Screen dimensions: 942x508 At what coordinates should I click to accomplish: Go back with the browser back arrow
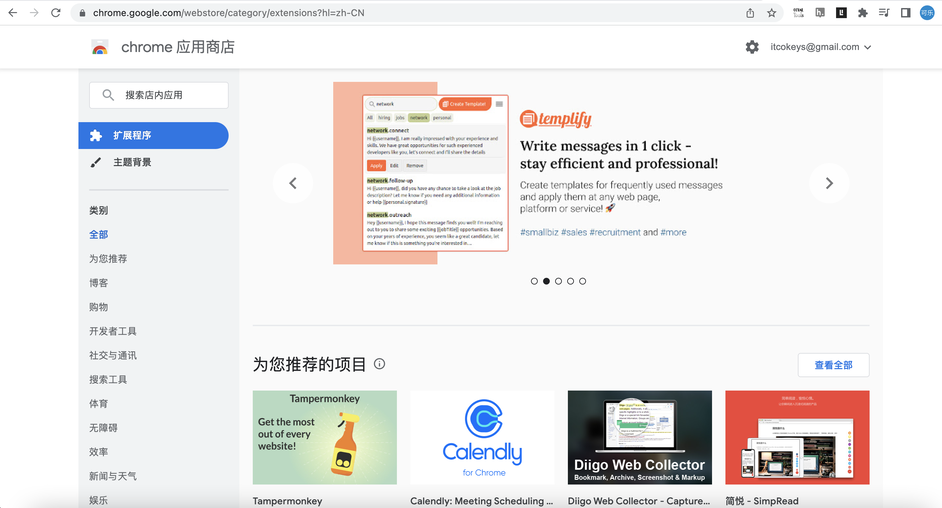click(13, 13)
